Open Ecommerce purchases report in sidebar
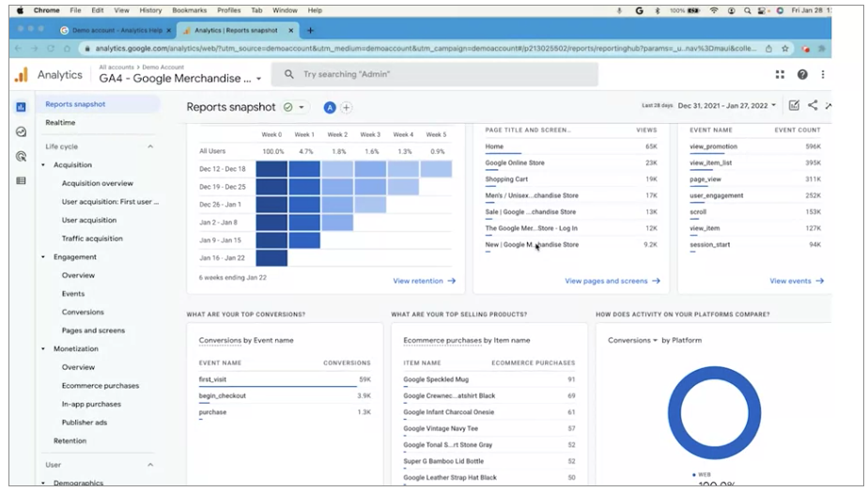868x492 pixels. click(101, 386)
